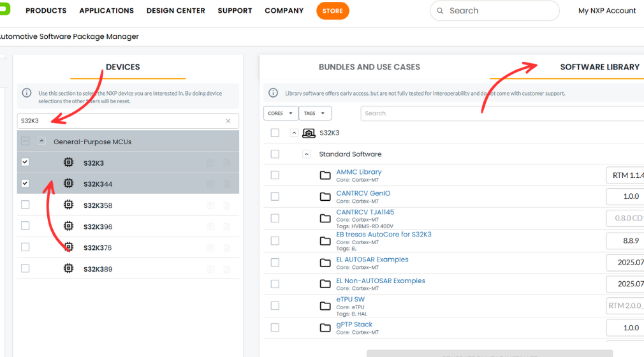Click the chip icon next to S32K396
Screen dimensions: 644x357
click(x=69, y=226)
